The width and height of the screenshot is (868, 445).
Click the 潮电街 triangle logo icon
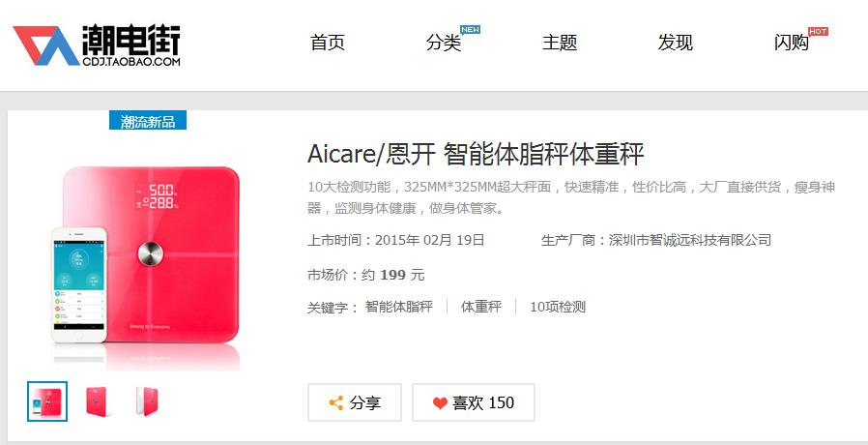coord(46,45)
